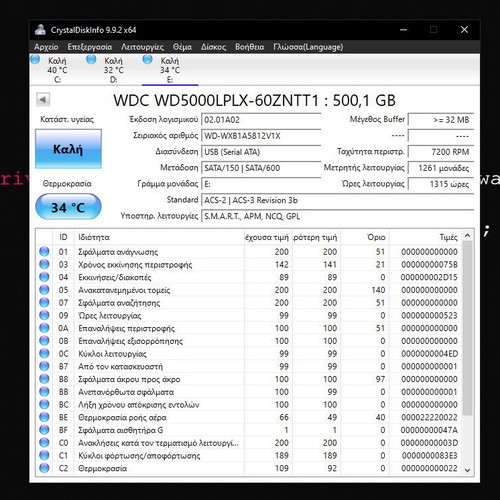Open the Θέμα menu
This screenshot has width=500, height=500.
coord(182,47)
